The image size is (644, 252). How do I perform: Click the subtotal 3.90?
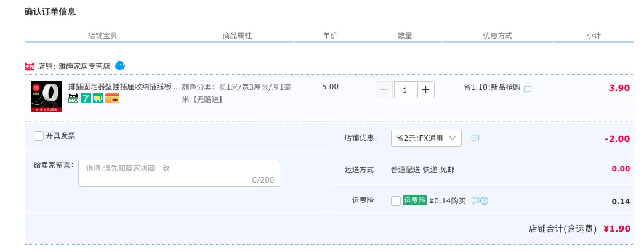tap(619, 88)
